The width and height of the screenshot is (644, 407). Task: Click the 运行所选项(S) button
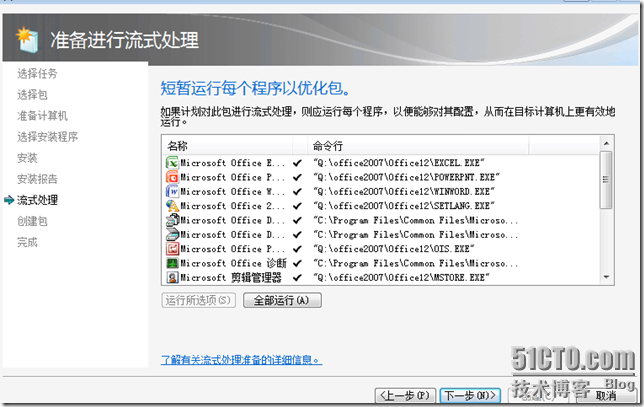point(198,300)
